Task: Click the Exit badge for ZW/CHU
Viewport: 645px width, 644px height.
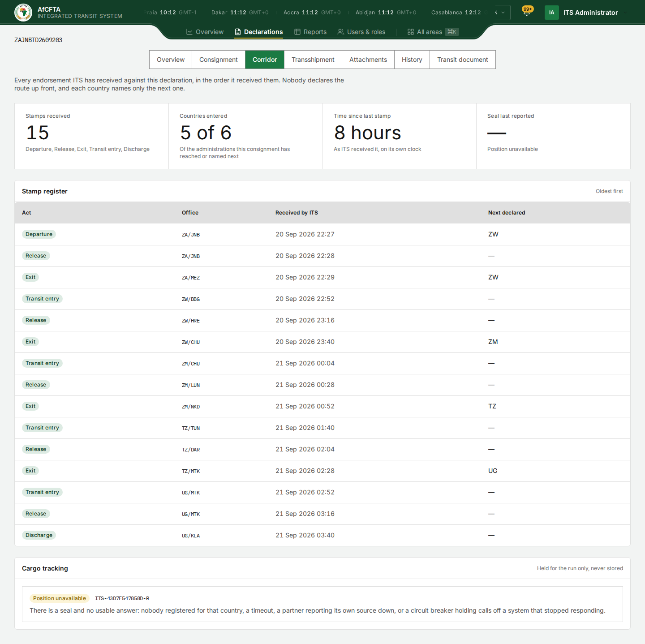Action: tap(30, 342)
